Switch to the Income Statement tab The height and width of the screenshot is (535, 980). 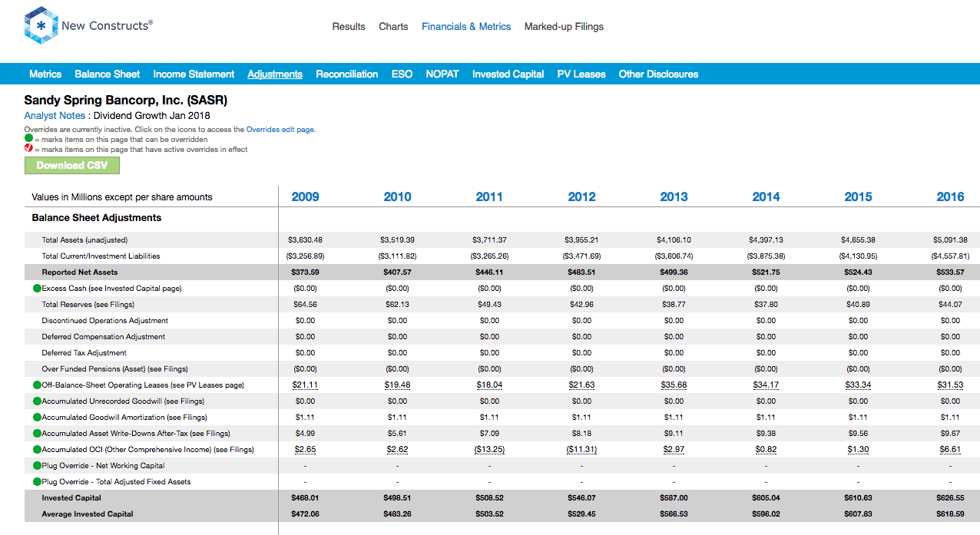(194, 74)
